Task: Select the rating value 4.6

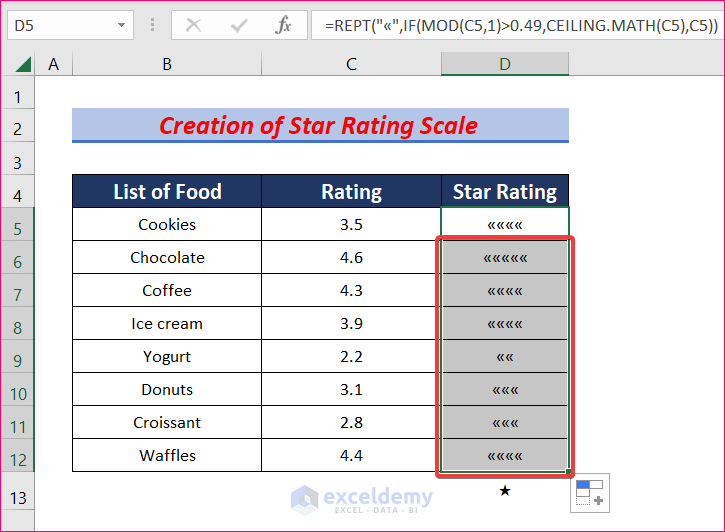Action: [351, 257]
